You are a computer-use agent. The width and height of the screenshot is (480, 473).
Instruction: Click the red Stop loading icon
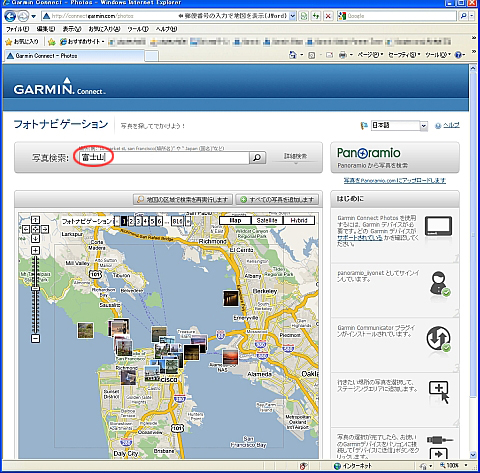[x=328, y=16]
